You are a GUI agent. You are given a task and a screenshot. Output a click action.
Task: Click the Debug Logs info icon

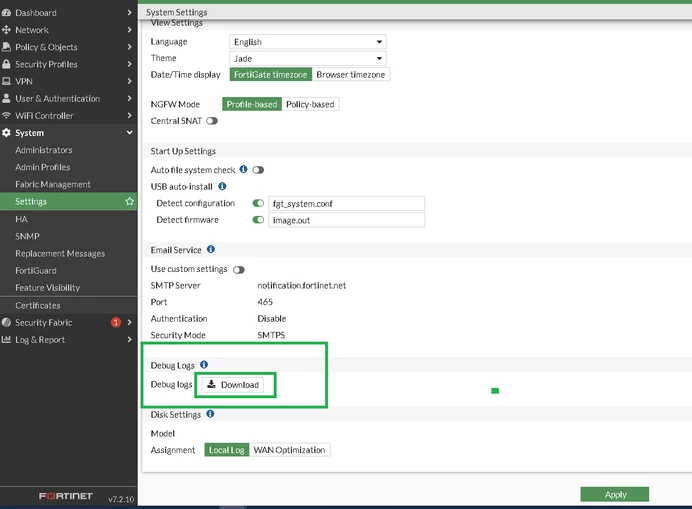click(204, 365)
